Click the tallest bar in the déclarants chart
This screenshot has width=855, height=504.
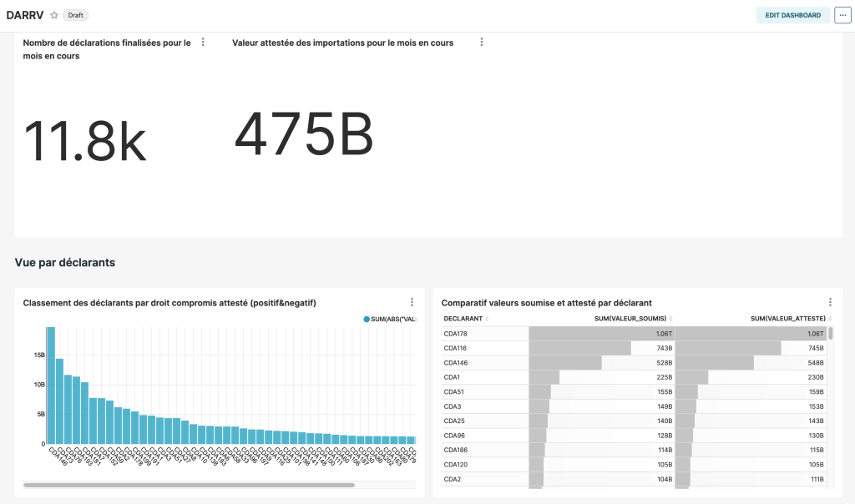tap(51, 386)
